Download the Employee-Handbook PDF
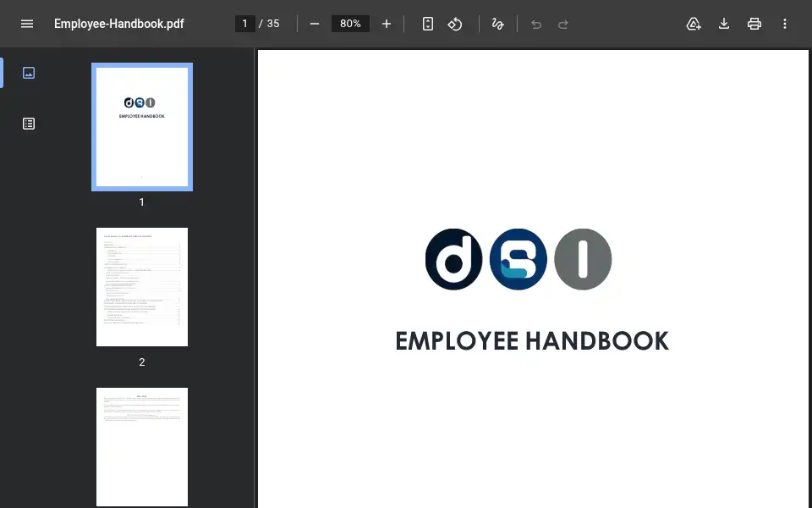This screenshot has height=508, width=812. coord(724,24)
